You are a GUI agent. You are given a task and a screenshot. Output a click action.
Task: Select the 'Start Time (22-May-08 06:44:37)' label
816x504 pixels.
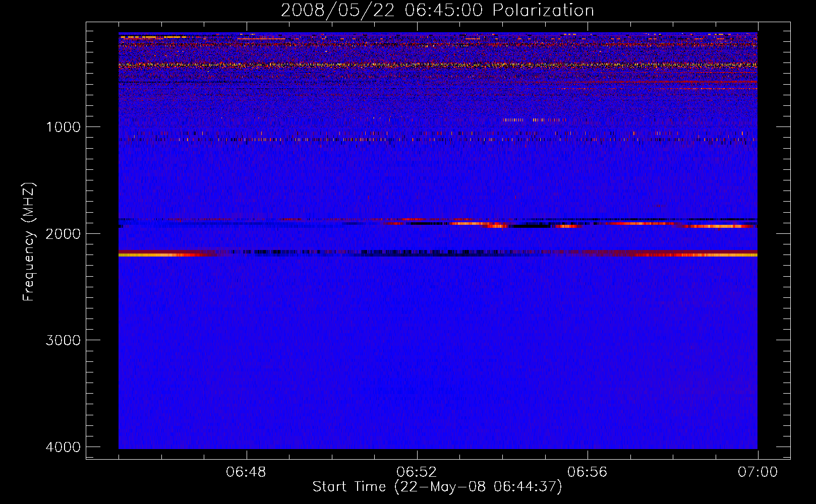click(437, 487)
